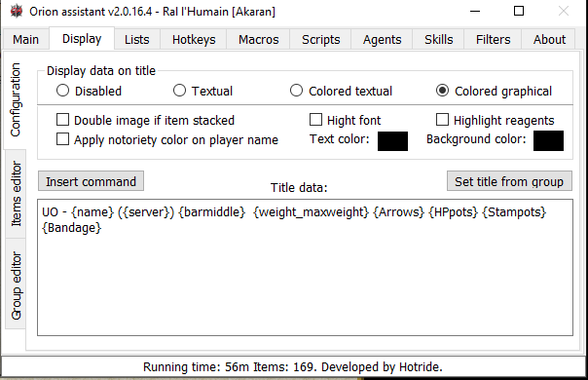Viewport: 588px width, 380px height.
Task: Switch to Group editor side tab
Action: tap(16, 285)
